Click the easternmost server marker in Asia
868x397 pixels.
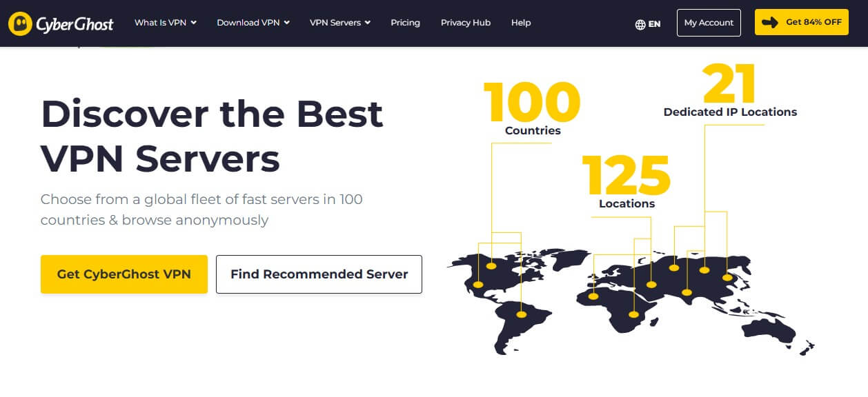tap(726, 278)
